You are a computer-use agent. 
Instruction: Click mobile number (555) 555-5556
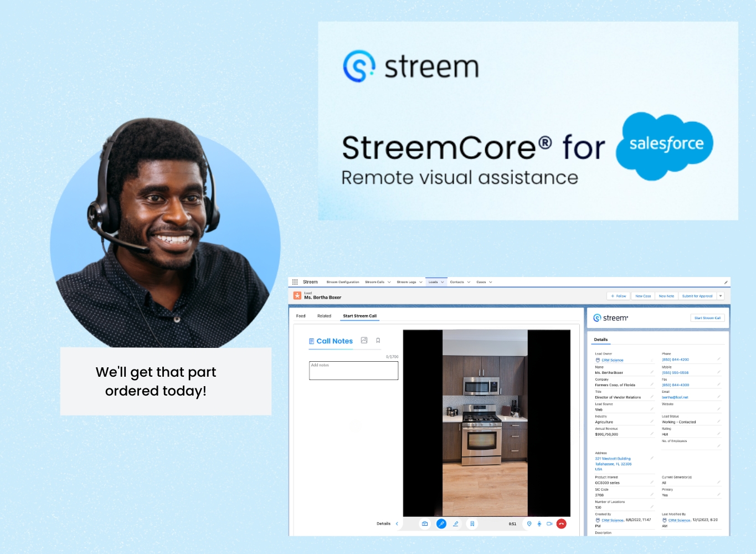675,373
